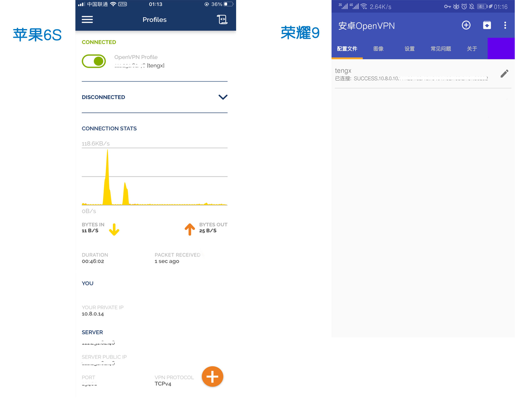Add a new profile via circled plus icon

[x=466, y=25]
